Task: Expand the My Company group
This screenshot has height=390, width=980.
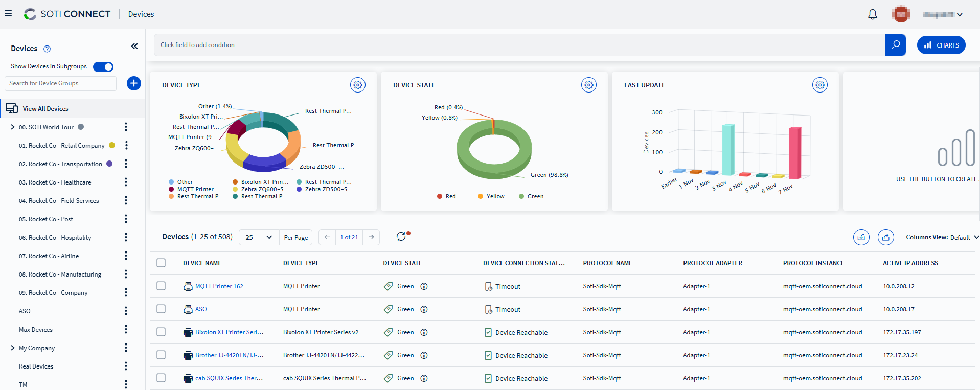Action: pyautogui.click(x=12, y=348)
